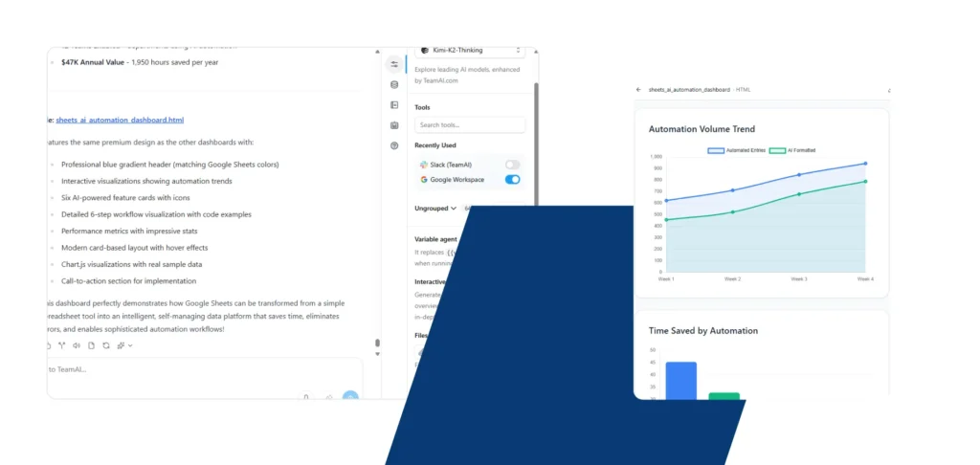
Task: Click the blue bar in Time Saved chart
Action: click(x=681, y=381)
